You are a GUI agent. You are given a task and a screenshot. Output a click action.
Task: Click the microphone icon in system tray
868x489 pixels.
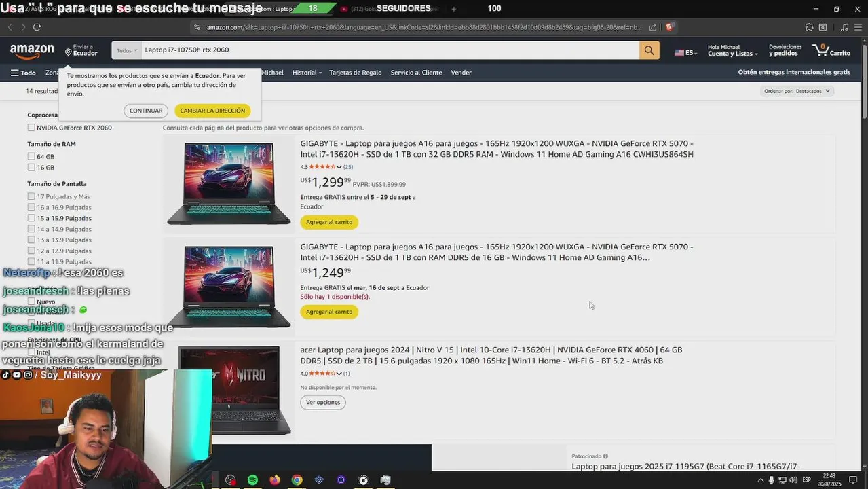(771, 480)
